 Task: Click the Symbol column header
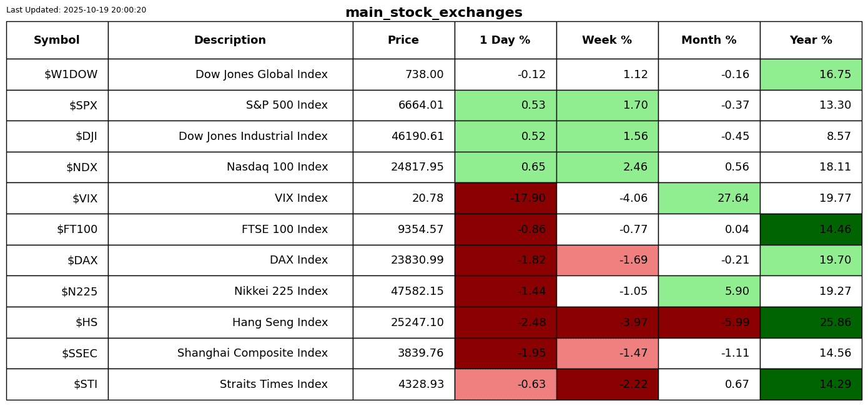click(x=57, y=41)
